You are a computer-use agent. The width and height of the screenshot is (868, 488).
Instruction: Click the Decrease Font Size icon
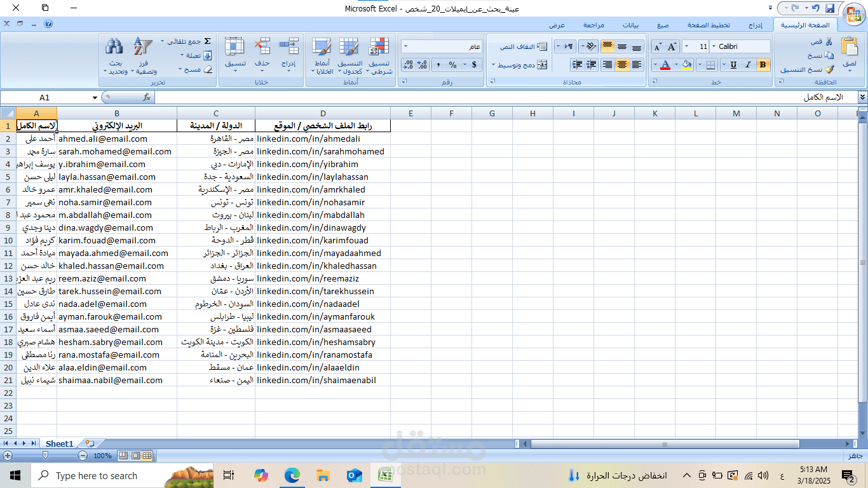(x=657, y=46)
